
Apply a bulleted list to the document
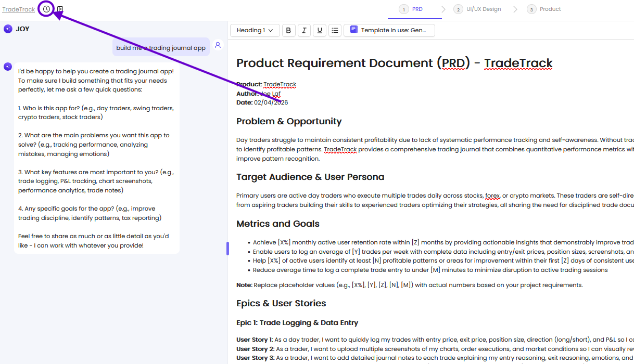[x=335, y=30]
